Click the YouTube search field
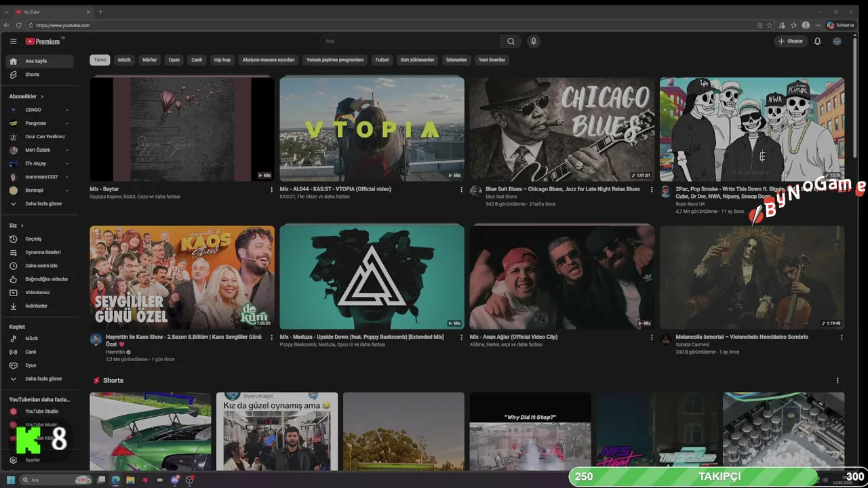 (x=410, y=41)
